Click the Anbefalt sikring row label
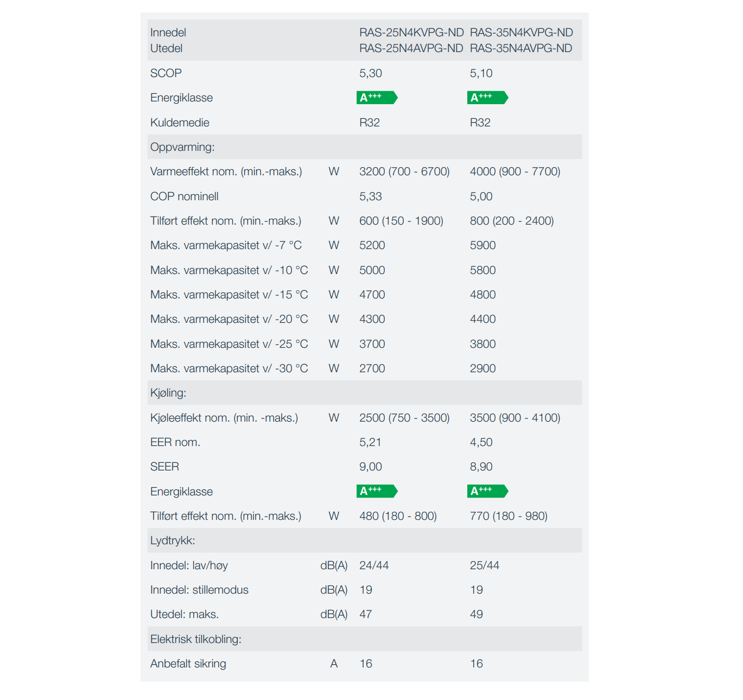The image size is (743, 700). (188, 664)
